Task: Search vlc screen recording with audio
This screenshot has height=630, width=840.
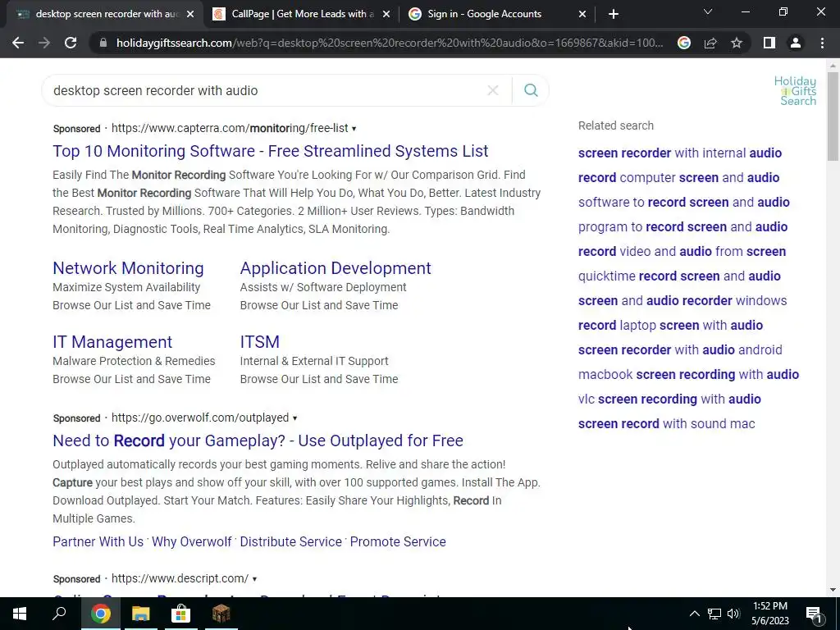Action: (x=669, y=399)
